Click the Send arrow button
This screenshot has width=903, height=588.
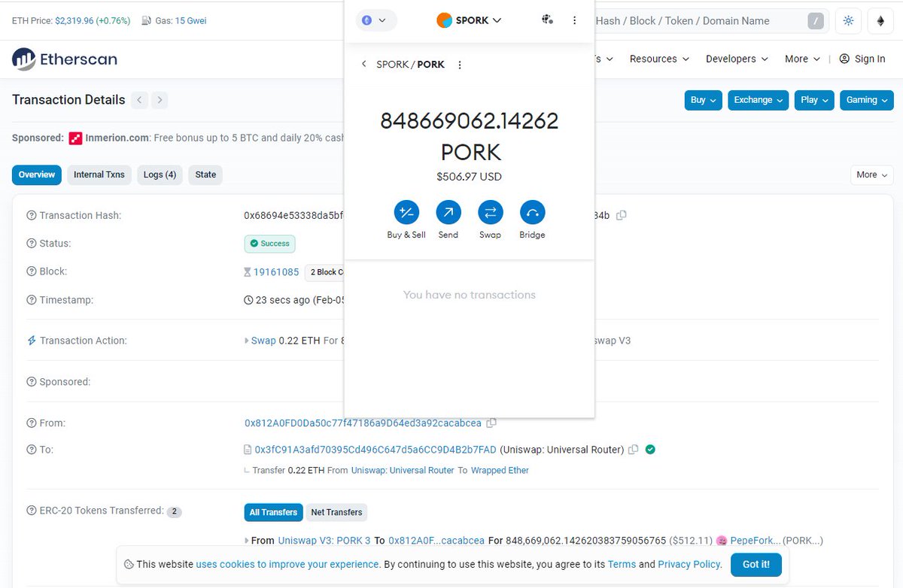point(448,213)
